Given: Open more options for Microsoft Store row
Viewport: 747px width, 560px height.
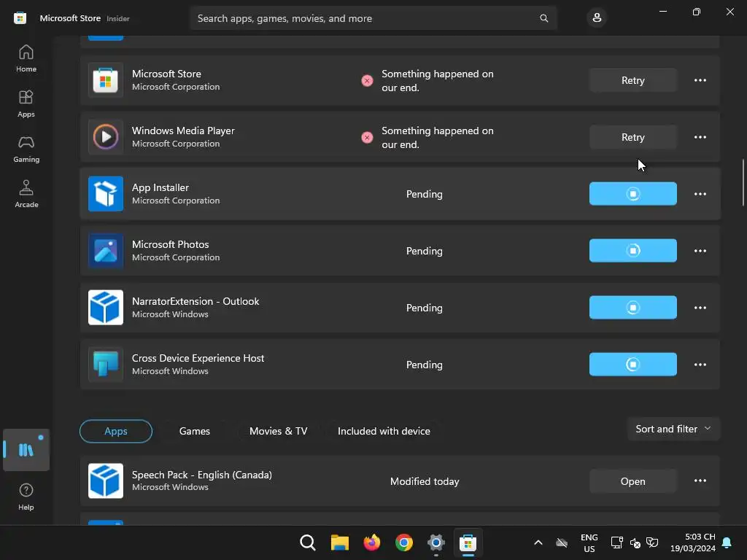Looking at the screenshot, I should (700, 80).
